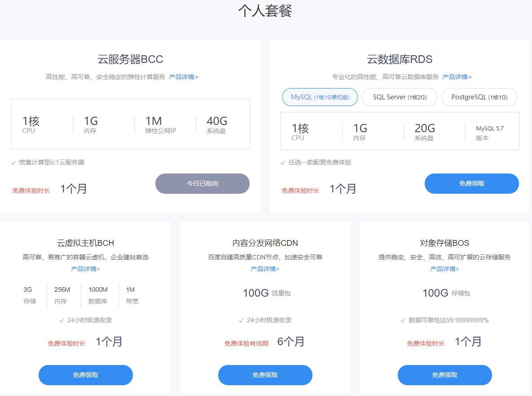Click 免费领取 for 对象存储BOS
Screen dimensions: 532x396
point(444,375)
